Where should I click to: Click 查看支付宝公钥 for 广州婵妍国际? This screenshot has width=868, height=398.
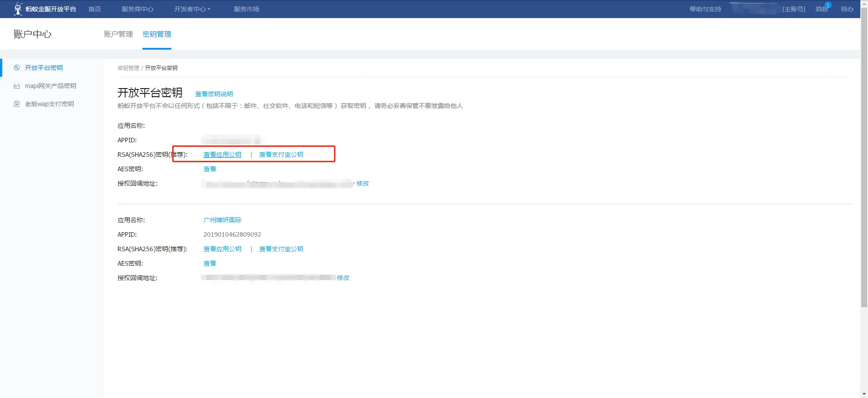pos(281,249)
